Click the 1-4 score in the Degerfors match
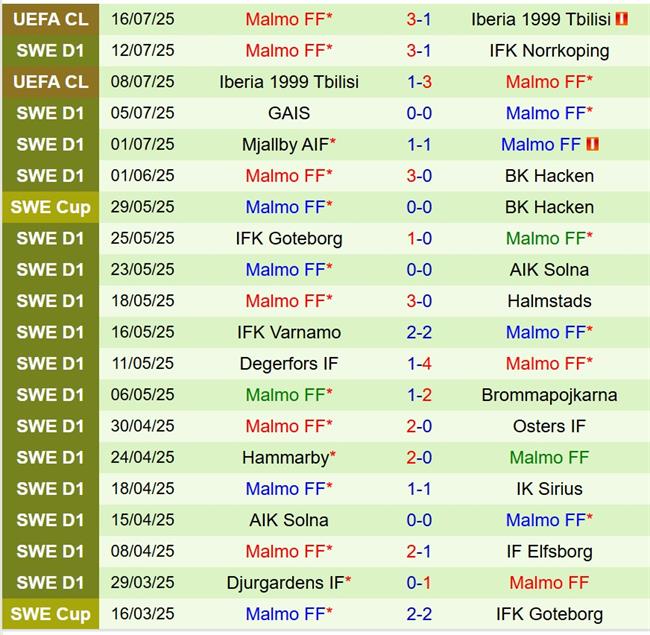 pyautogui.click(x=419, y=364)
